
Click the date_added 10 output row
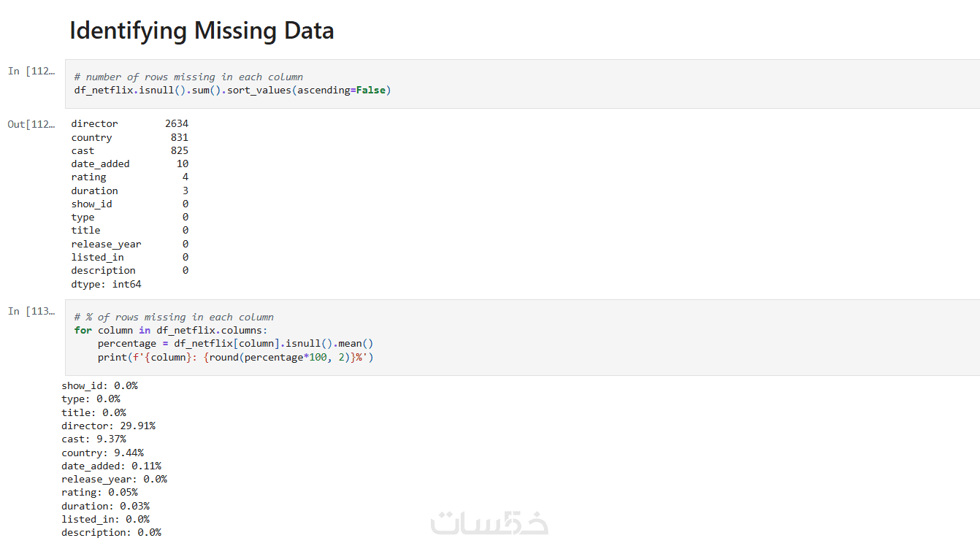[129, 164]
